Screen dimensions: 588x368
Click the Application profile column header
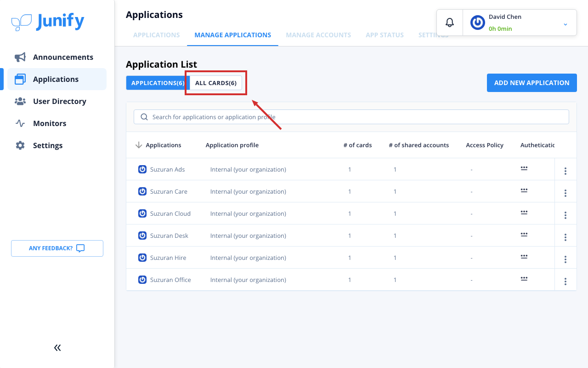pyautogui.click(x=232, y=145)
